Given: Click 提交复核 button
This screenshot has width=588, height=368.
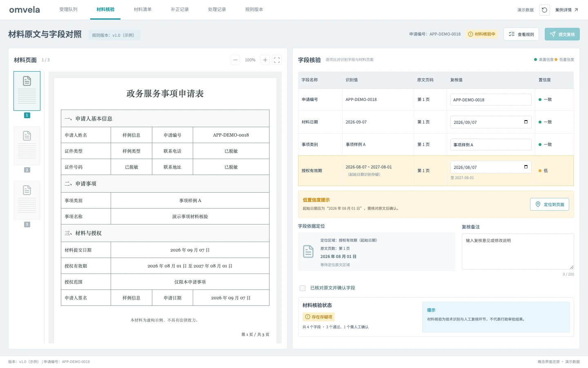Looking at the screenshot, I should [562, 34].
